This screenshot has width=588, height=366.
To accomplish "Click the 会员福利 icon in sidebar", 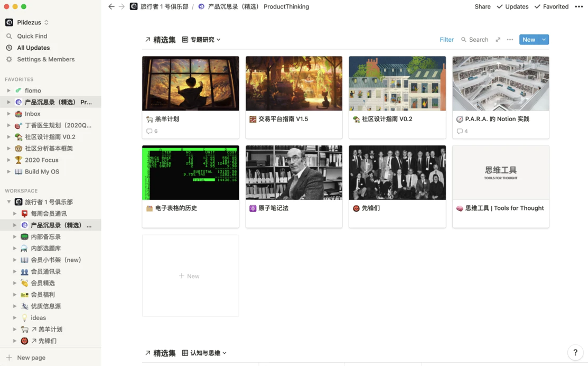I will click(24, 295).
